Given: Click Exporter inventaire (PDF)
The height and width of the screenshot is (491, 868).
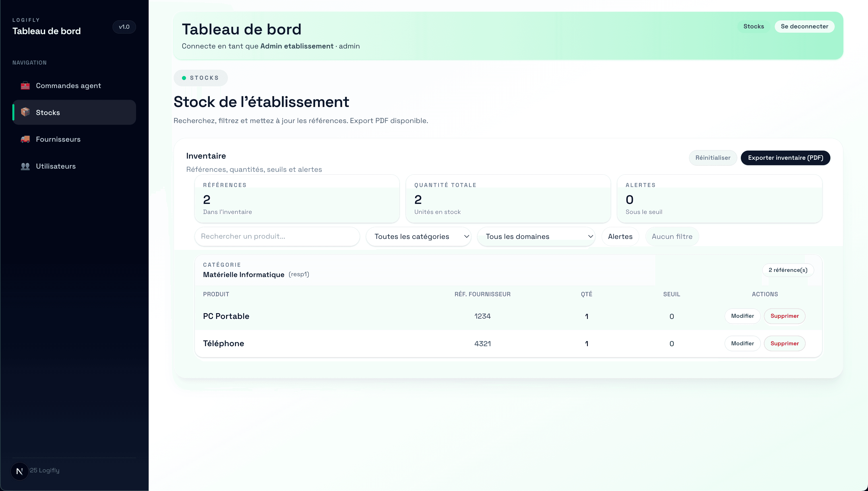Looking at the screenshot, I should [785, 157].
